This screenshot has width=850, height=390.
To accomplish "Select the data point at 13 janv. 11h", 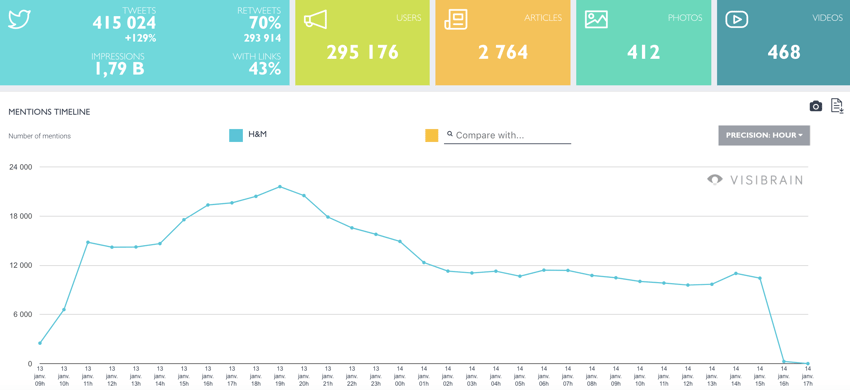I will coord(88,242).
